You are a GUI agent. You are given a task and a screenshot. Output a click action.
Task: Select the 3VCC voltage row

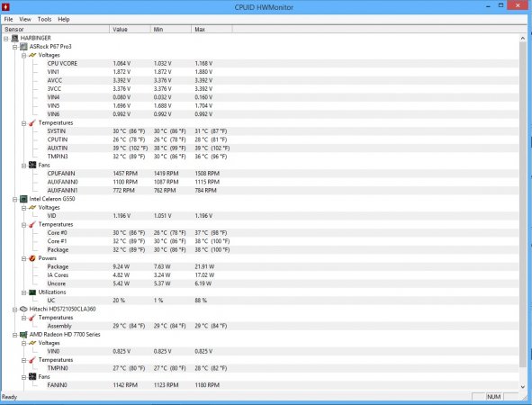click(260, 89)
